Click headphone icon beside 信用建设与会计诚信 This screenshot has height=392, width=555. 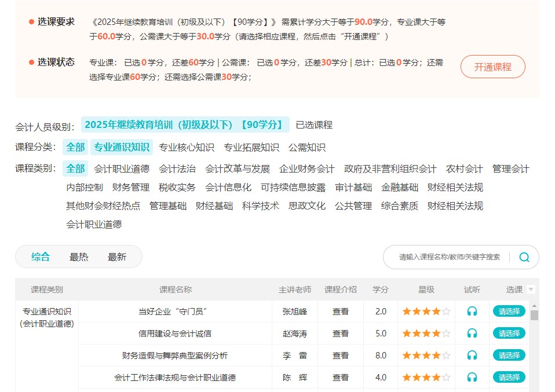[472, 333]
